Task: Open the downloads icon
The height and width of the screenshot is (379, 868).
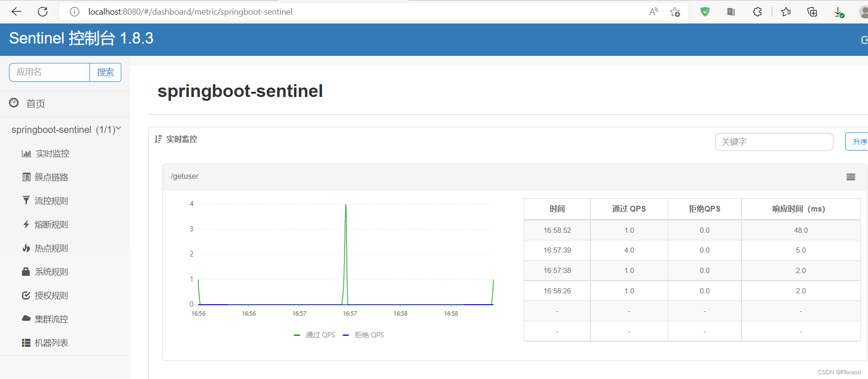Action: coord(839,12)
